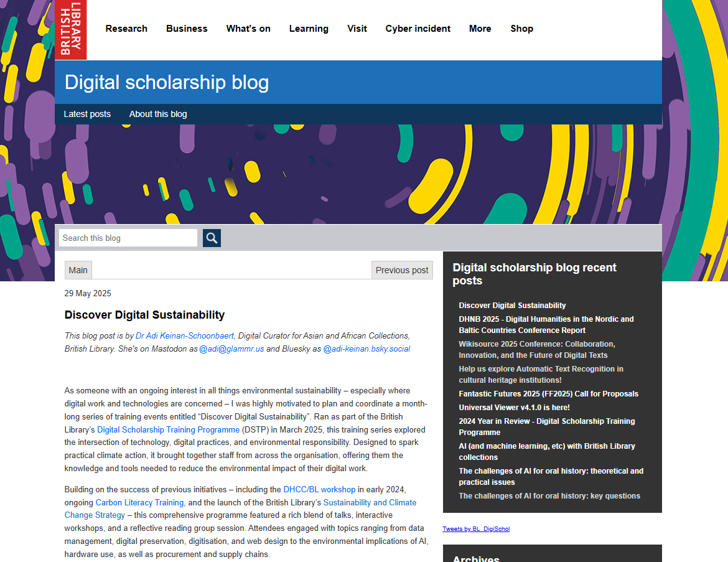728x562 pixels.
Task: Go to Cyber incident page
Action: (418, 29)
